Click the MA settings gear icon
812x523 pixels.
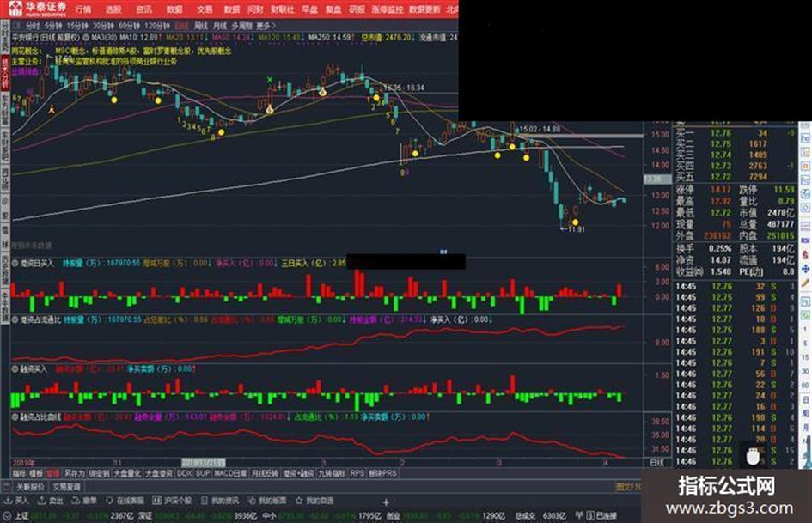pos(86,37)
